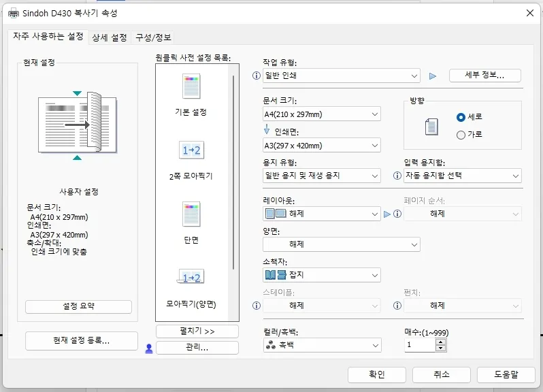Click the 취소 button
543x392 pixels.
point(442,375)
